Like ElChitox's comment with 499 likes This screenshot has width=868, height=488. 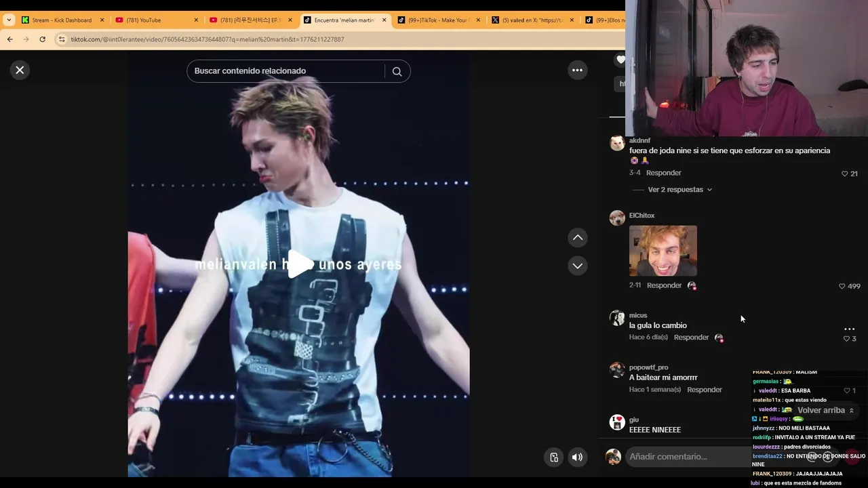coord(842,286)
